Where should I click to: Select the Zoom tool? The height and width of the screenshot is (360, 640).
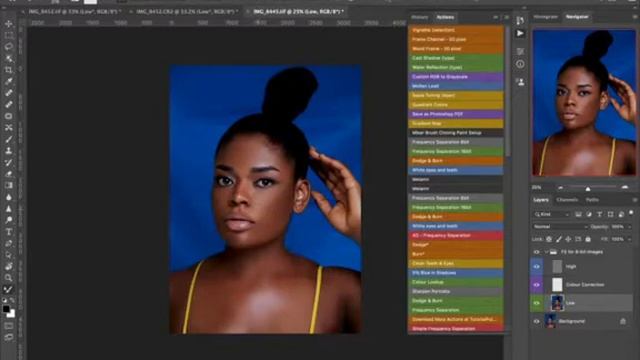coord(9,278)
